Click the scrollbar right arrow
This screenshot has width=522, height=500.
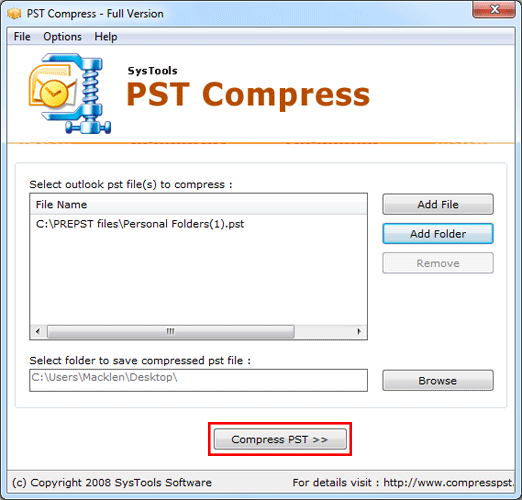(x=359, y=331)
